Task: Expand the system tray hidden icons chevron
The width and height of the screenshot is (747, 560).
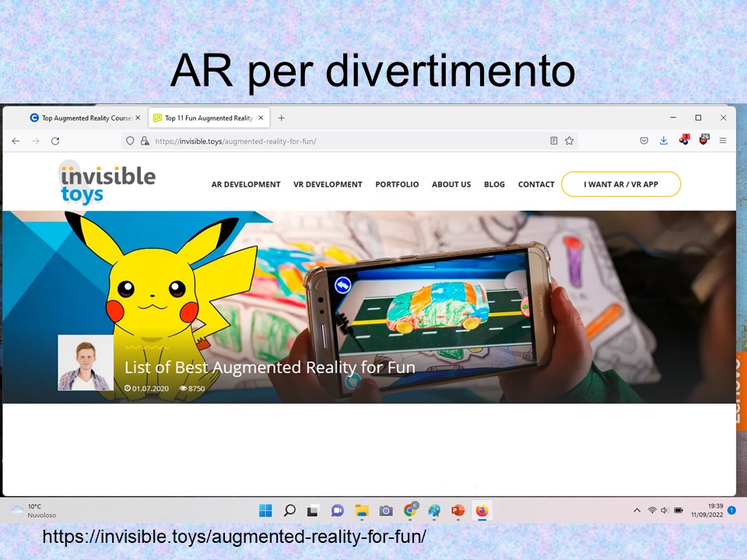Action: pyautogui.click(x=637, y=510)
